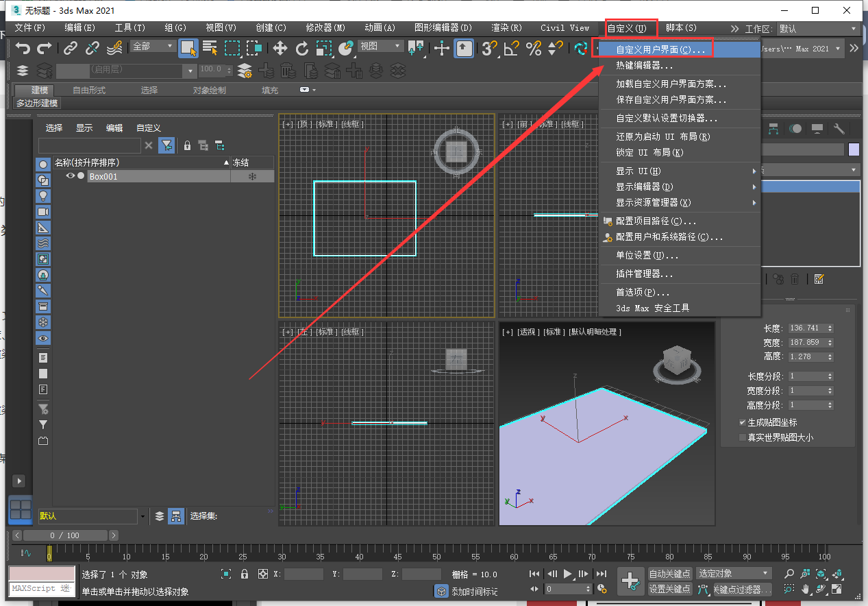The image size is (868, 606).
Task: Open the Layer Explorer stack icon
Action: coord(23,71)
